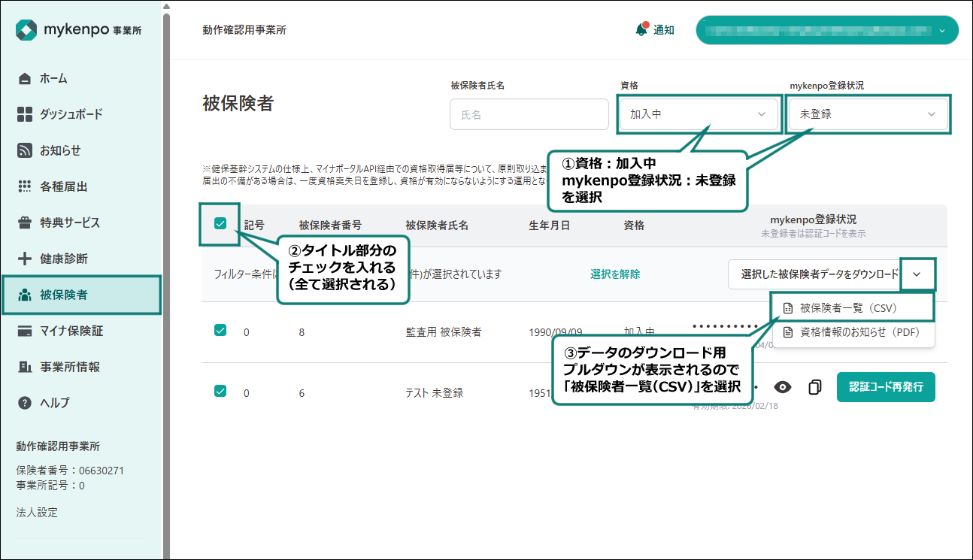Open Dashboard via its grid icon

click(x=25, y=114)
